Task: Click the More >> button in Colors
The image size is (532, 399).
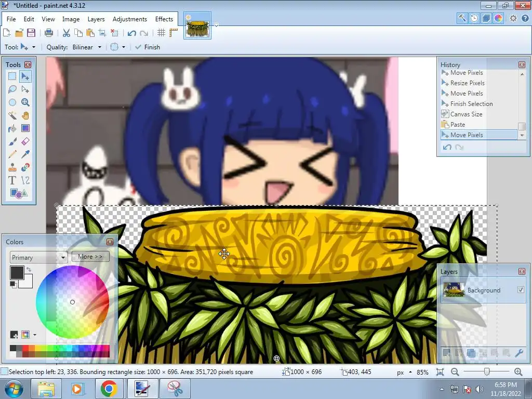Action: click(90, 257)
